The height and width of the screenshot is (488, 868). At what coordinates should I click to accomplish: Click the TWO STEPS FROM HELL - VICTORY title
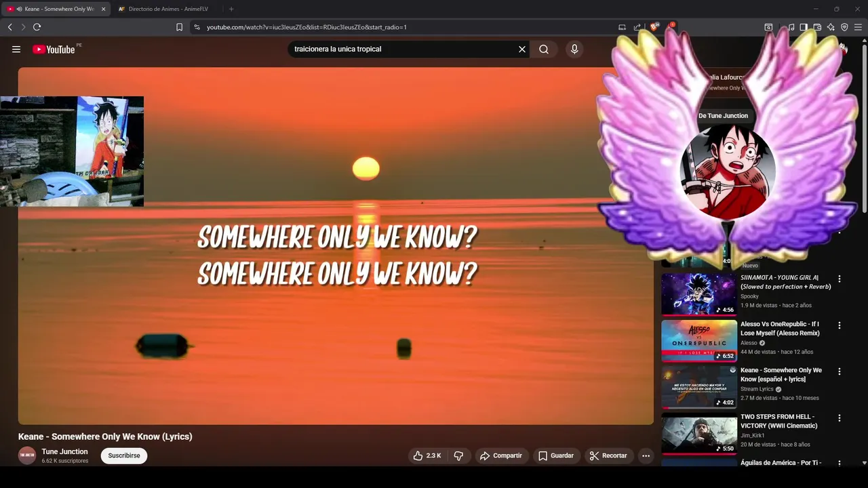pyautogui.click(x=779, y=421)
